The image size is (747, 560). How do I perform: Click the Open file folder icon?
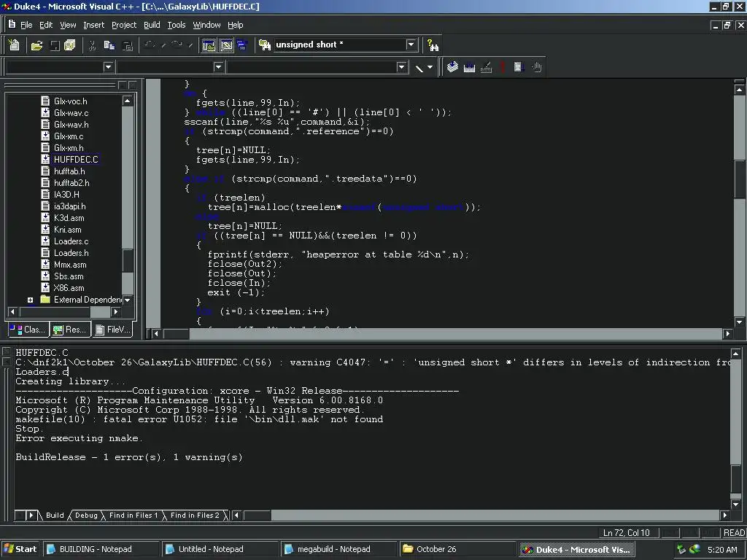tap(36, 45)
